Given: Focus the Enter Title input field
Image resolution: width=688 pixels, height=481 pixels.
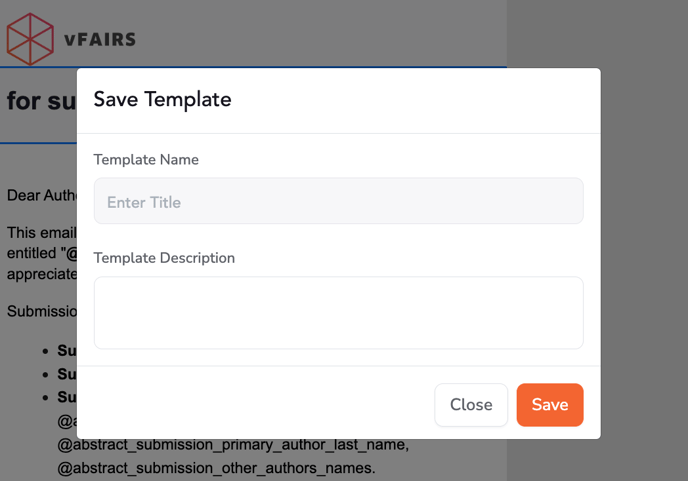Looking at the screenshot, I should [338, 201].
